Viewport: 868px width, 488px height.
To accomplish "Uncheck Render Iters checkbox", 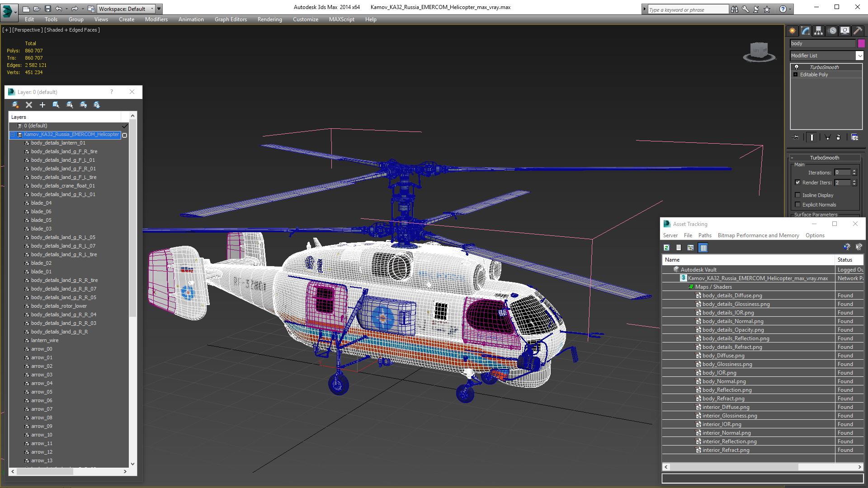I will coord(798,183).
